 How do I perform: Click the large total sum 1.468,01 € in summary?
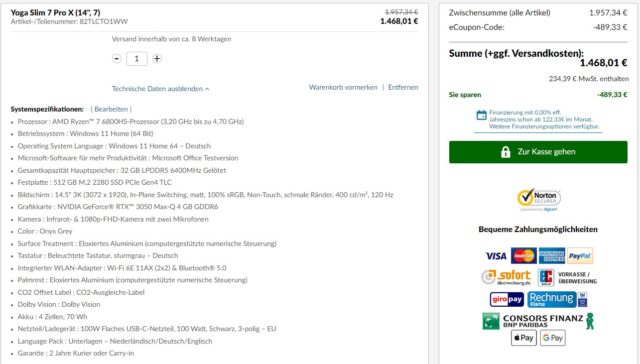click(x=603, y=63)
